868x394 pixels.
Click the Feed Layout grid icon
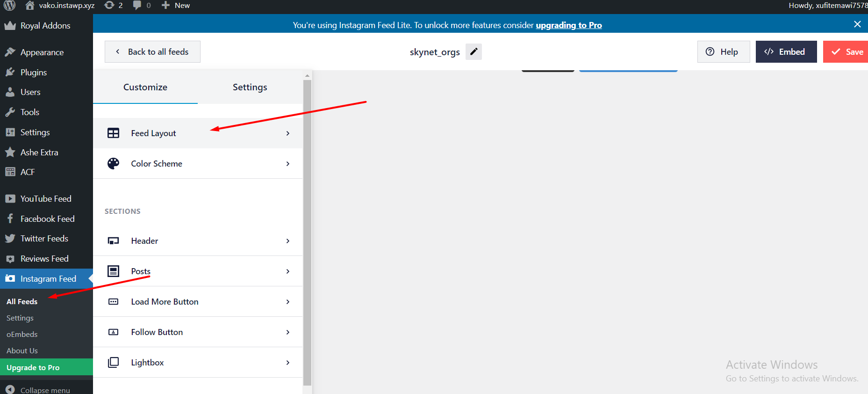[x=113, y=133]
